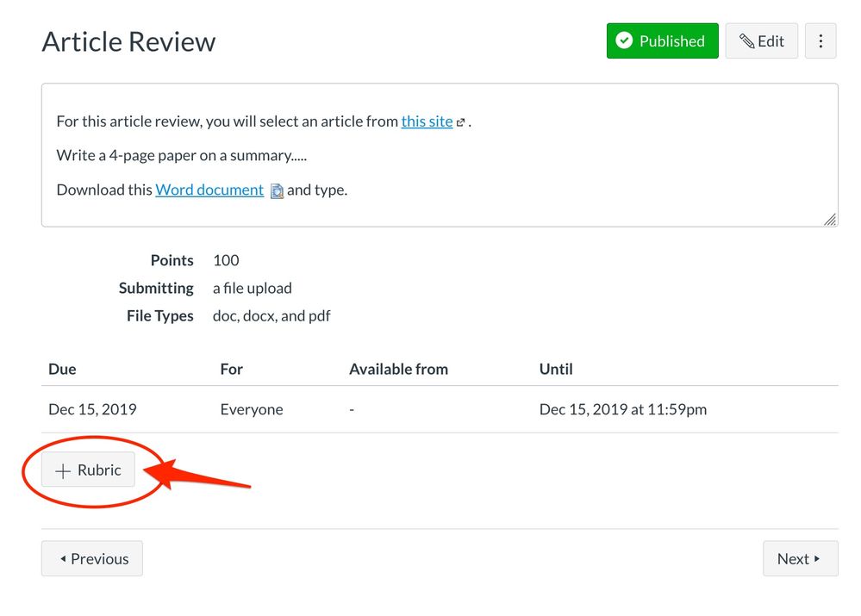The height and width of the screenshot is (616, 861).
Task: Click the green Published status button
Action: (662, 41)
